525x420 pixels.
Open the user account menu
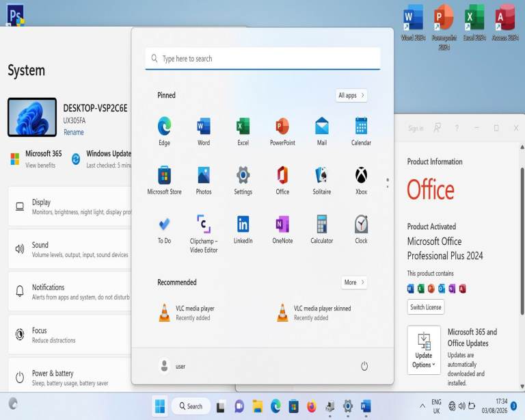(x=172, y=366)
